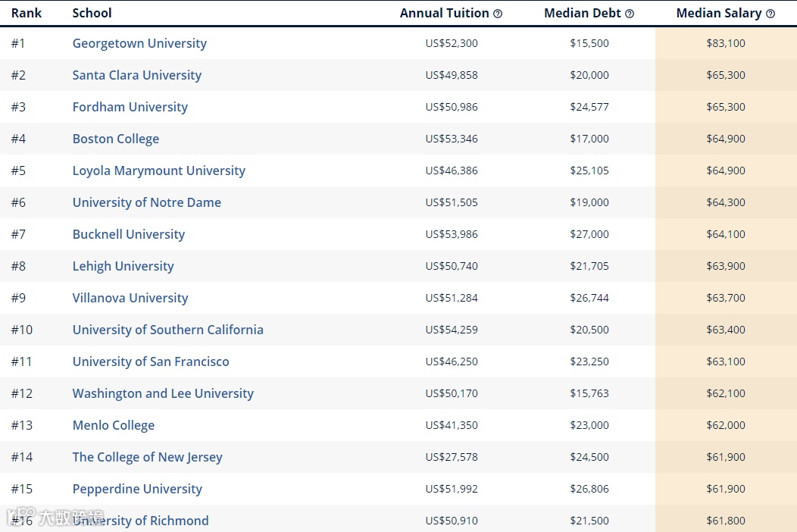The height and width of the screenshot is (532, 797).
Task: Click the #1 rank cell
Action: (18, 43)
